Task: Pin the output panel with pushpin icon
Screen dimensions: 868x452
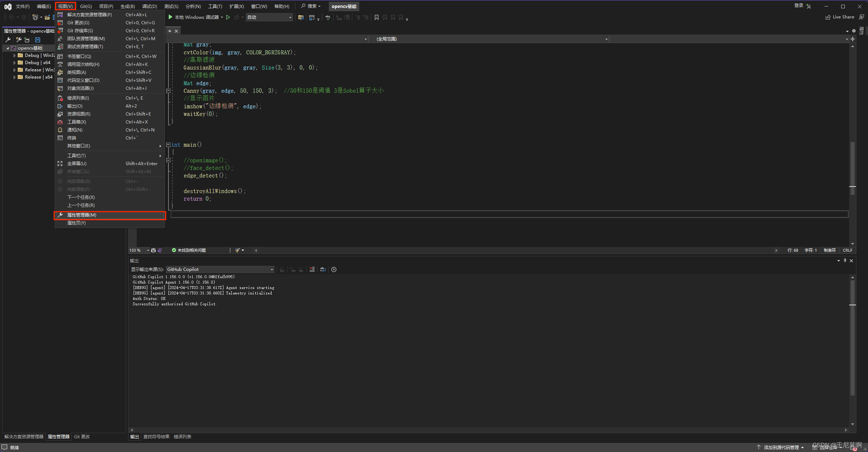Action: 845,261
